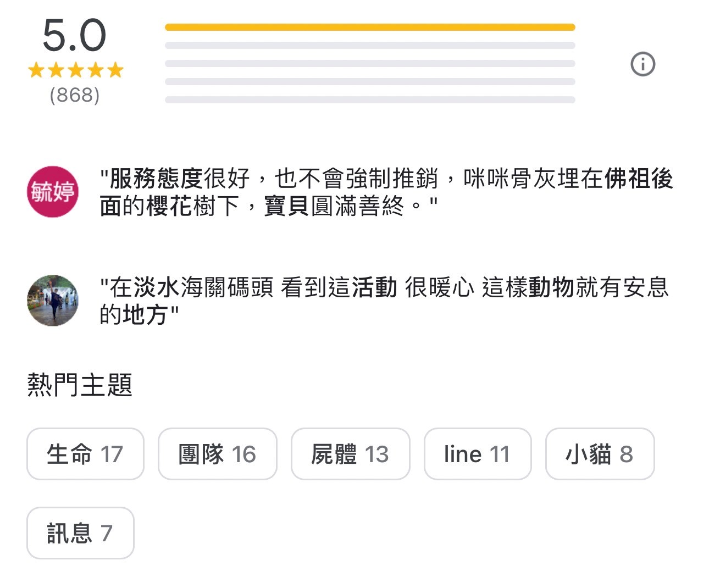Tap the second reviewer's photo avatar
The width and height of the screenshot is (709, 588).
(x=53, y=301)
